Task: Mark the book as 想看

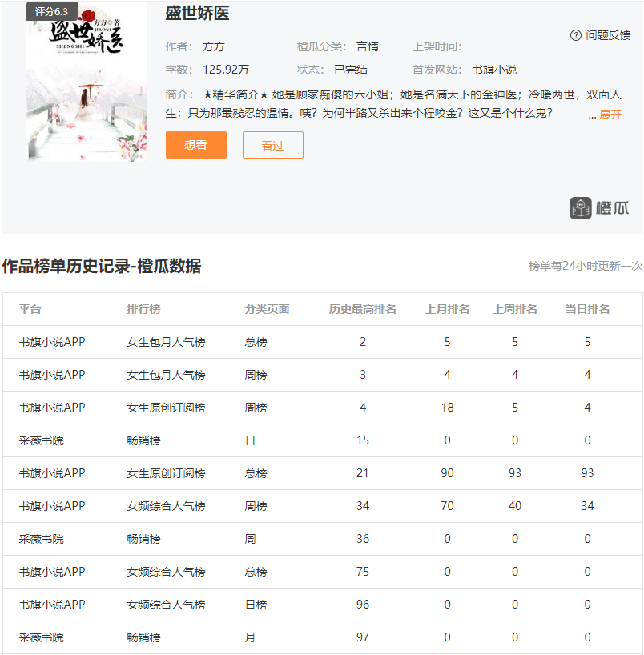Action: [x=196, y=145]
